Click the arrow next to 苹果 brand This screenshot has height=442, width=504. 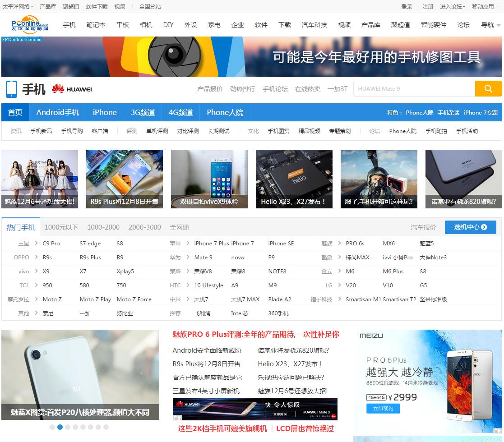point(188,243)
